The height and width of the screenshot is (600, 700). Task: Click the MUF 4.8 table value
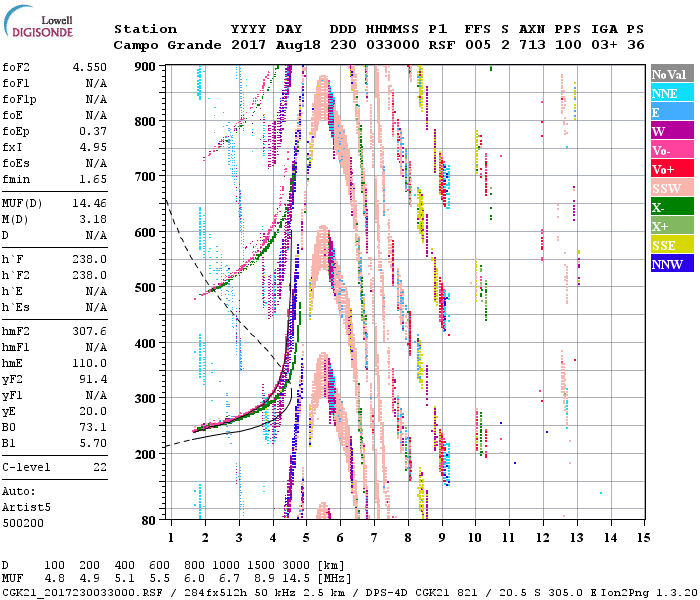point(54,579)
